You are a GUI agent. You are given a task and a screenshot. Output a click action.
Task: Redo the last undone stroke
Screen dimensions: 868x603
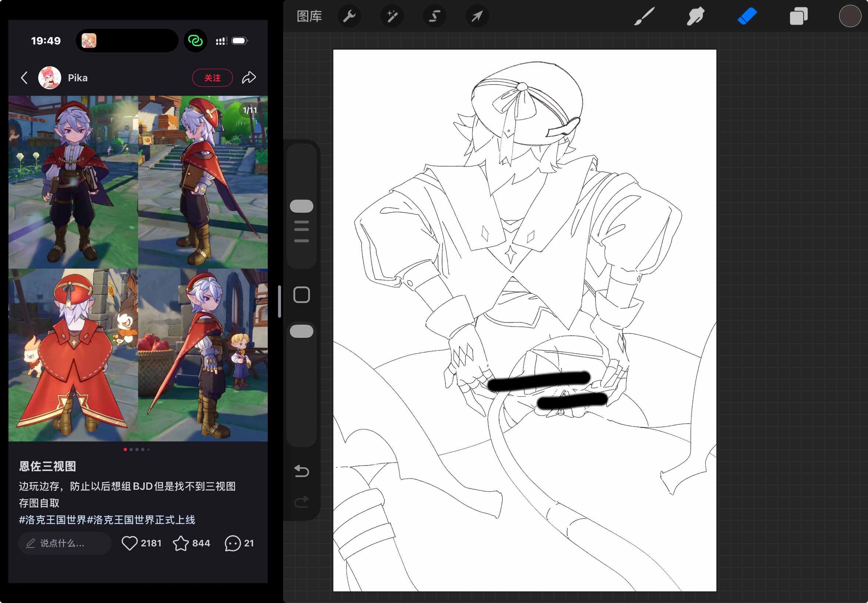tap(301, 502)
